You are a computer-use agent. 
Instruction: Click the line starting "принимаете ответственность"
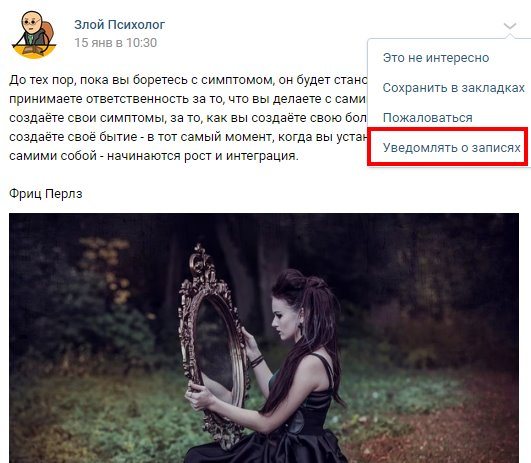188,99
